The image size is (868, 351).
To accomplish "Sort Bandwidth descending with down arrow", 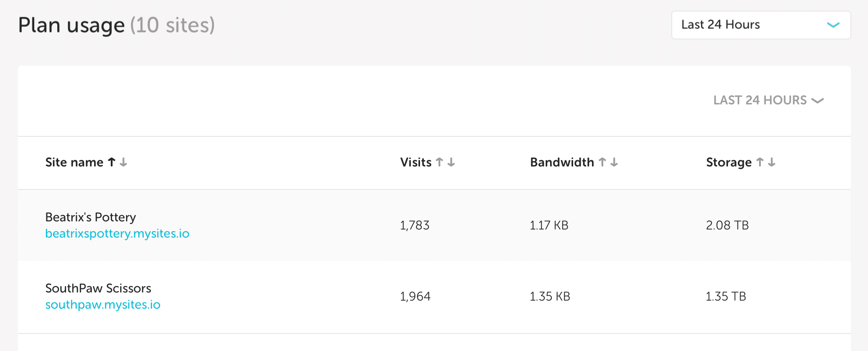I will [x=614, y=162].
